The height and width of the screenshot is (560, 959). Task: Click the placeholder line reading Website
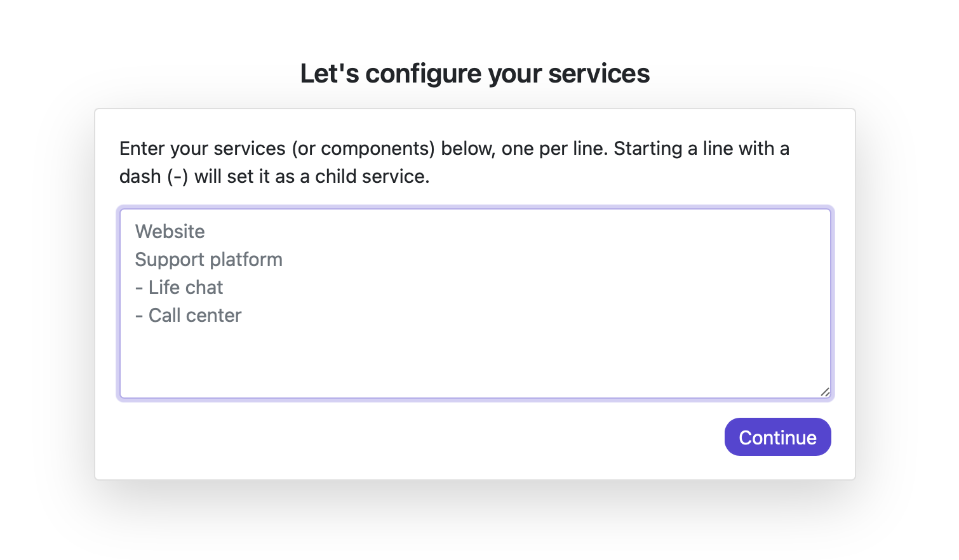click(170, 231)
